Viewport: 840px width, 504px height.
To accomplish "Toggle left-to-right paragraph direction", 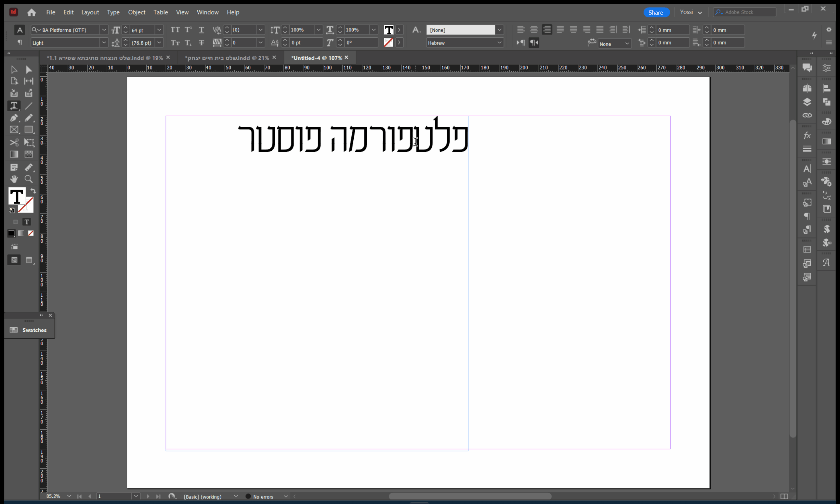I will (x=521, y=43).
